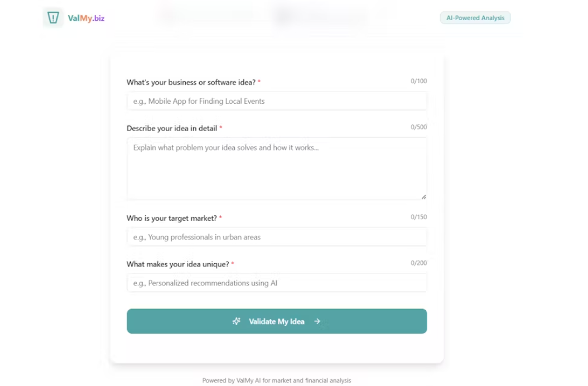Click the AI-Powered Analysis badge

(x=475, y=18)
